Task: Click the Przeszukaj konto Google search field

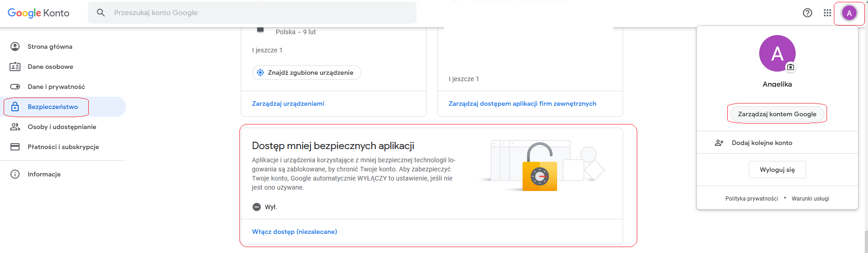Action: [x=252, y=13]
